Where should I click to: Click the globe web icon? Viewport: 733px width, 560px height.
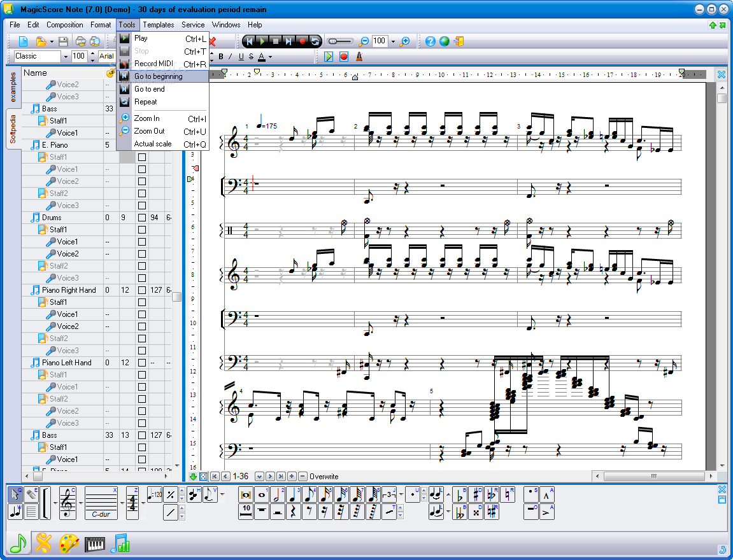(x=444, y=41)
